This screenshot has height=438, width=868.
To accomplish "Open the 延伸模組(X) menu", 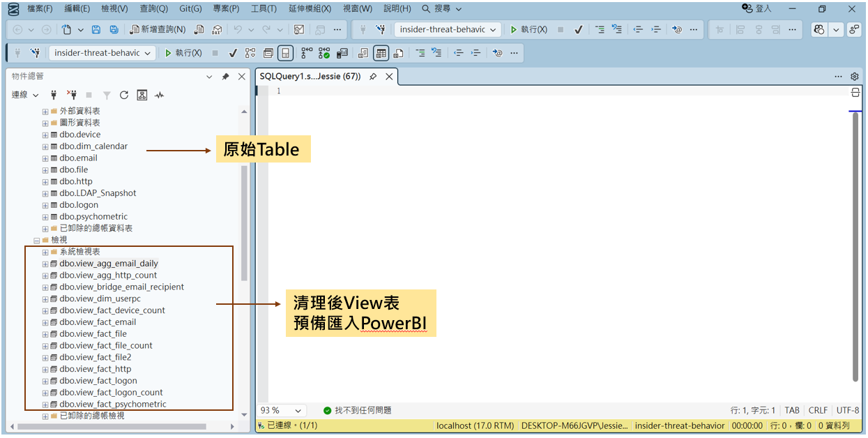I will coord(310,8).
